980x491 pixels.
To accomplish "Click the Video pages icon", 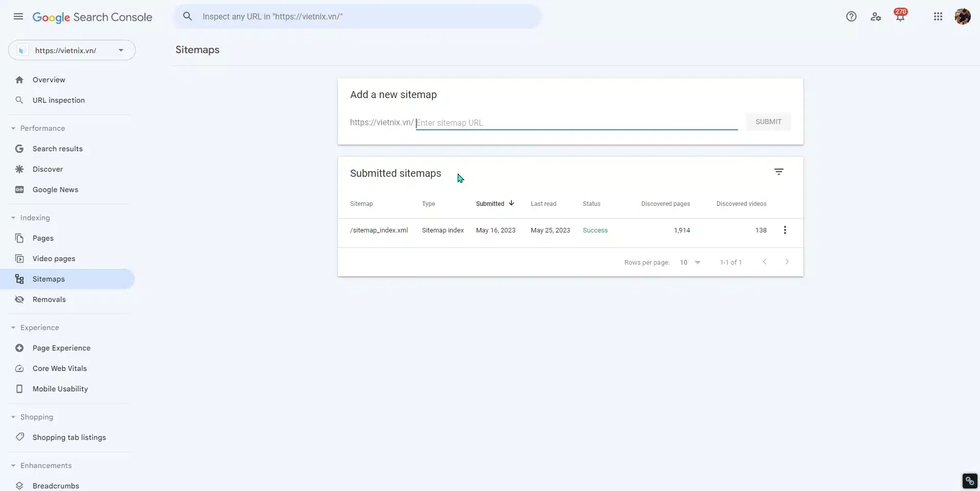I will click(x=19, y=259).
